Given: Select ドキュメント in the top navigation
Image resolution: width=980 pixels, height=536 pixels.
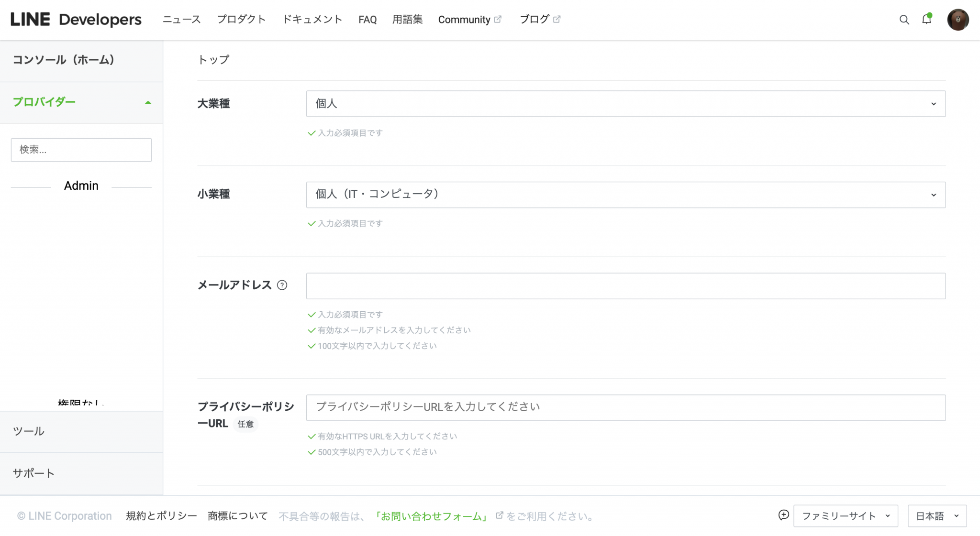Looking at the screenshot, I should coord(312,19).
